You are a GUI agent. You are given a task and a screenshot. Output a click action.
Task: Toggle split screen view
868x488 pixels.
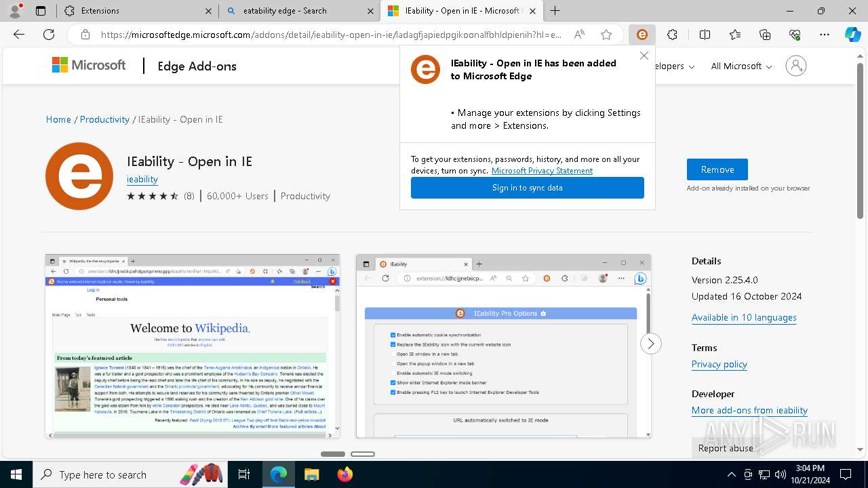(705, 35)
